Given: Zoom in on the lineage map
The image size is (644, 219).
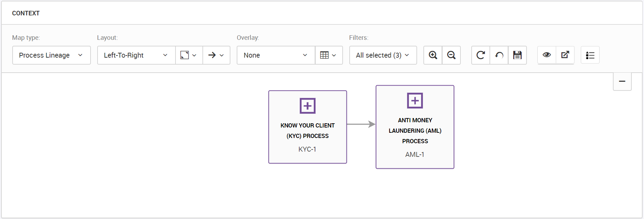Looking at the screenshot, I should [433, 55].
